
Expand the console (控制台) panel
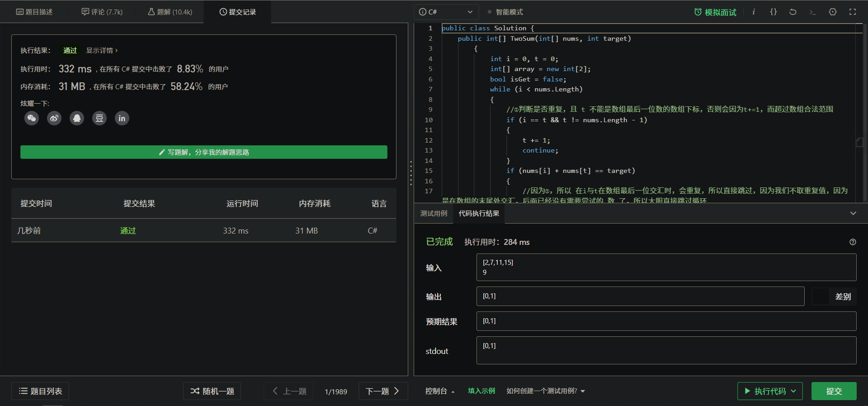[439, 391]
